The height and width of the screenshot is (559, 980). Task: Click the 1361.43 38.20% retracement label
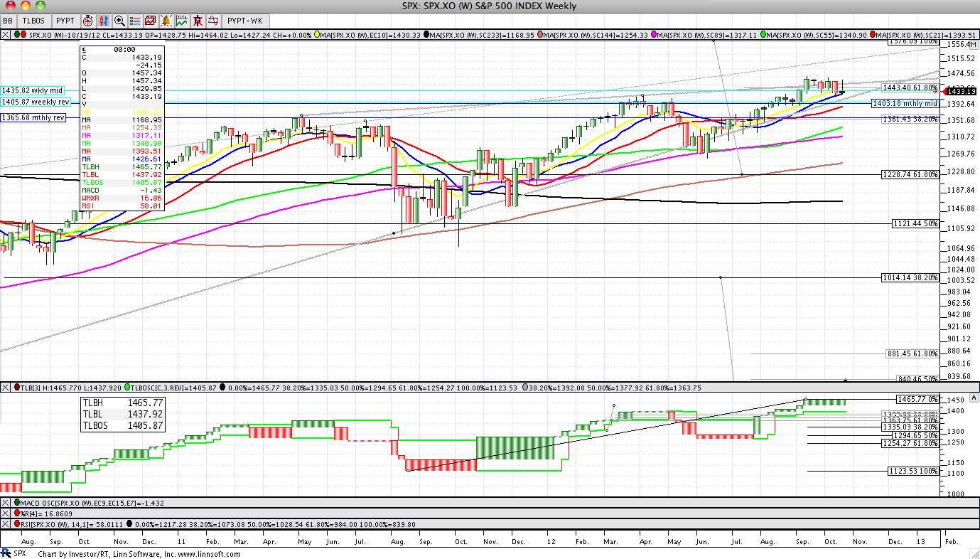910,119
